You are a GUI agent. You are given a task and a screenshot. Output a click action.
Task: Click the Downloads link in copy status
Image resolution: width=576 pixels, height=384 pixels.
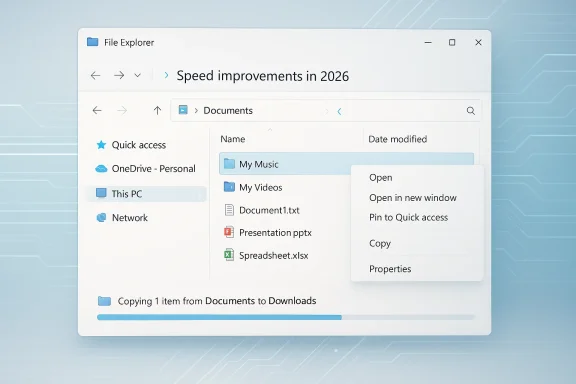292,301
